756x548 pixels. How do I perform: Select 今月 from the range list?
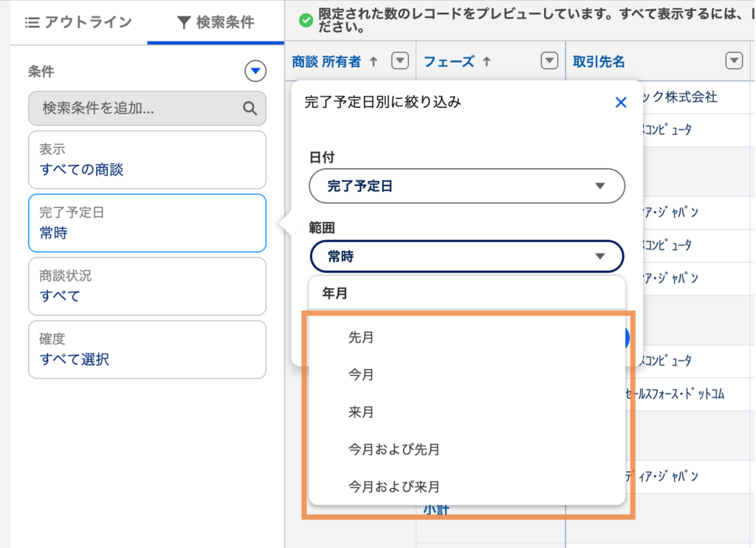click(361, 375)
